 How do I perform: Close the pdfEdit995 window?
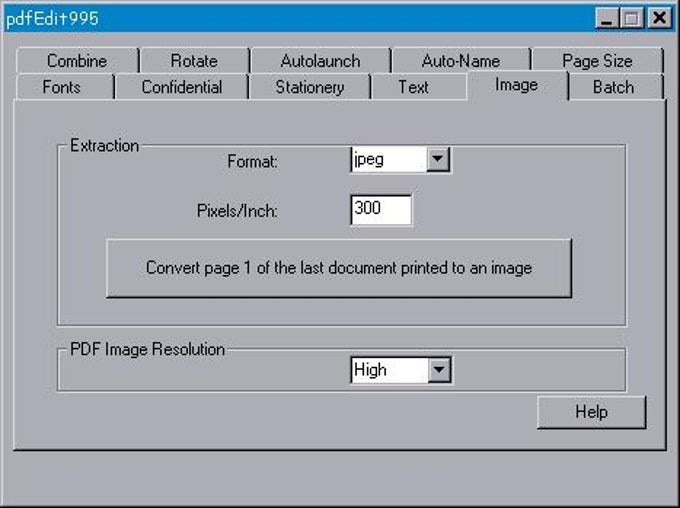click(x=659, y=19)
